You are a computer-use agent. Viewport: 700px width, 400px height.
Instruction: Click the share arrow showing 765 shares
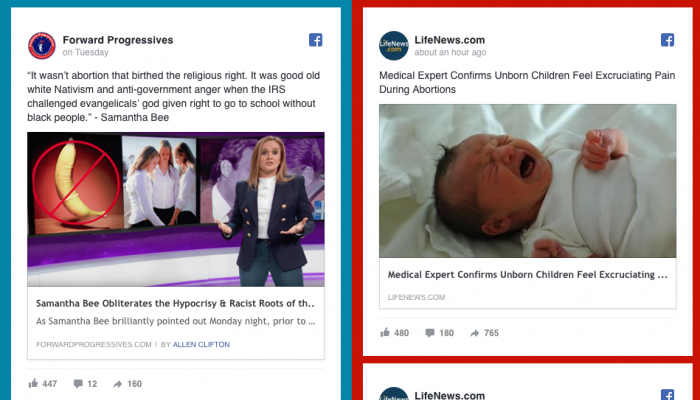pos(474,332)
